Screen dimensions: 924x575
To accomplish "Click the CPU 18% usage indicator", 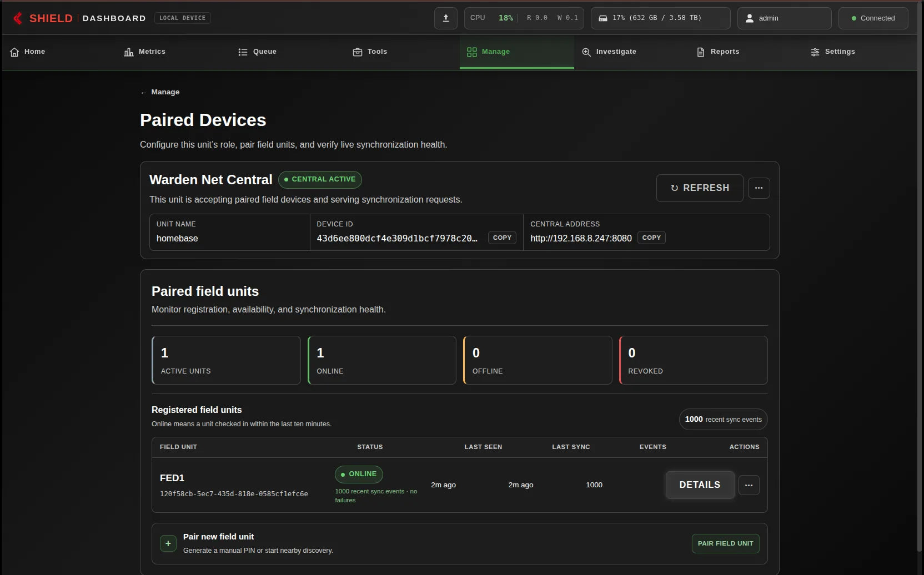I will [x=491, y=18].
